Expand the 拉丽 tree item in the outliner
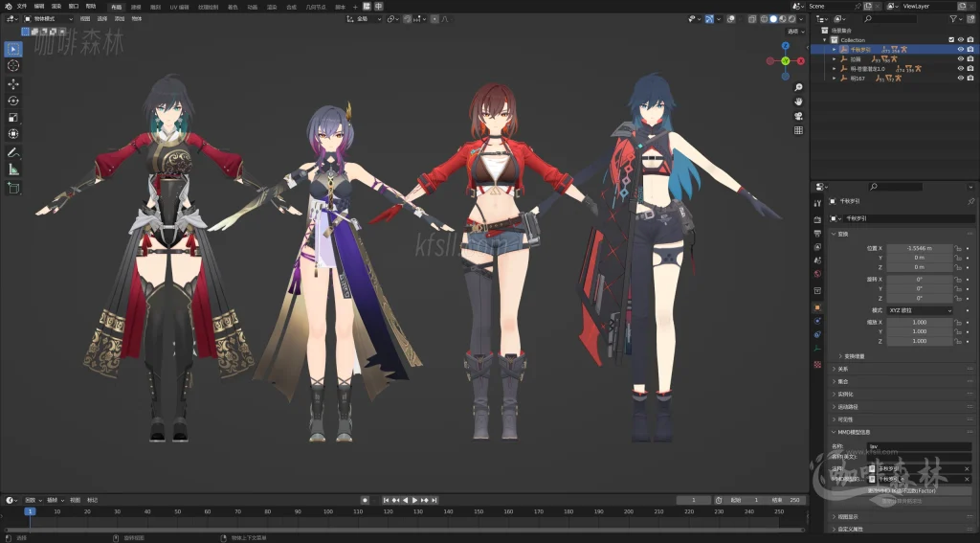Image resolution: width=980 pixels, height=543 pixels. [x=834, y=58]
